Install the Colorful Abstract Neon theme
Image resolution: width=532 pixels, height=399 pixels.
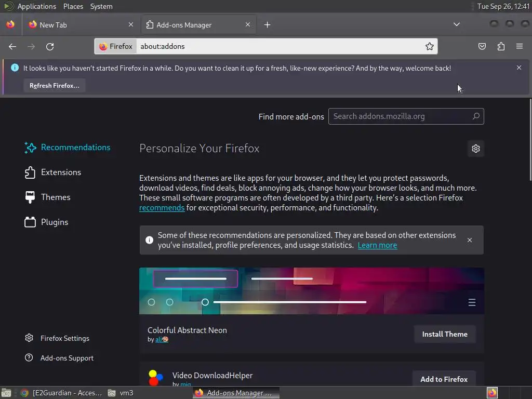(445, 334)
